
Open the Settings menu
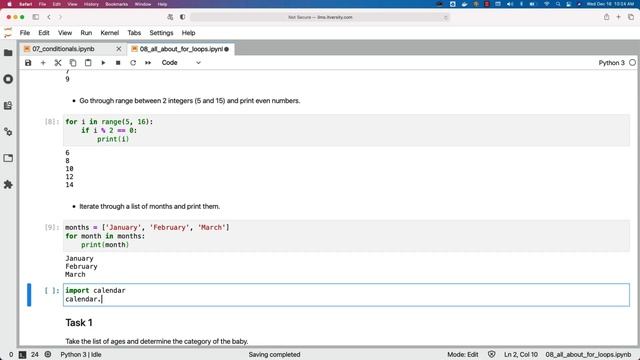point(161,33)
